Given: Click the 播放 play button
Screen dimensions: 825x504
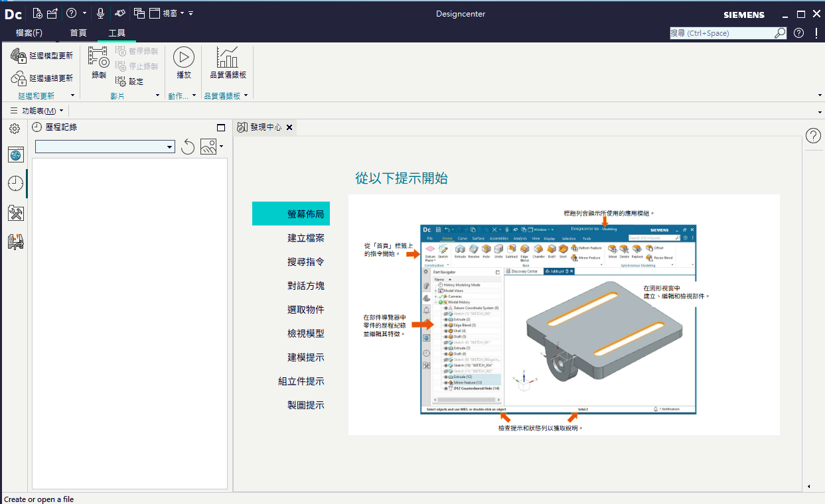Looking at the screenshot, I should click(184, 63).
